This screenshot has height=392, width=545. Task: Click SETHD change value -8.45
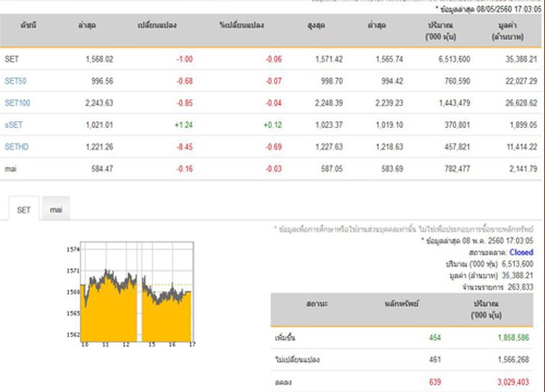(185, 147)
